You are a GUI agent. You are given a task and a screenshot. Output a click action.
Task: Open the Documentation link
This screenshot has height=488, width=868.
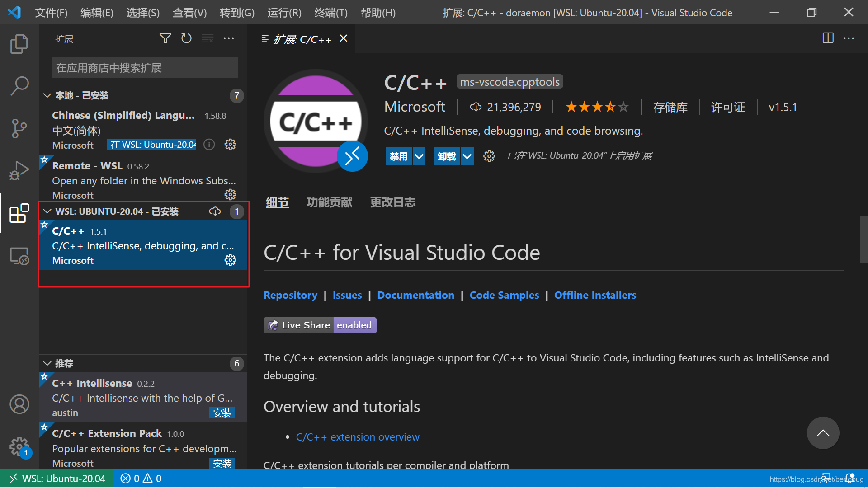(415, 295)
